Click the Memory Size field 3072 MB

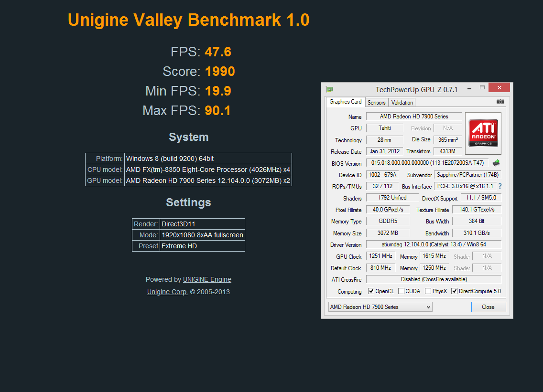[388, 233]
